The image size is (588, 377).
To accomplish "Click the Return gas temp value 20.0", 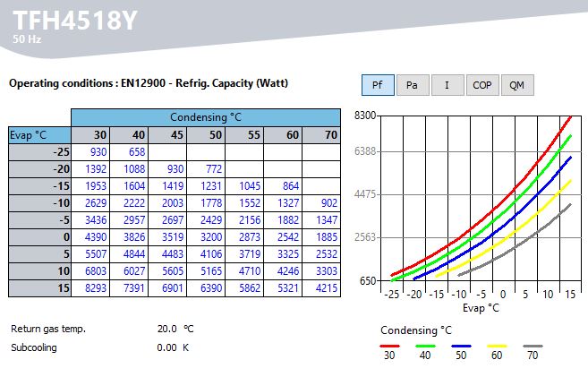I will coord(166,329).
